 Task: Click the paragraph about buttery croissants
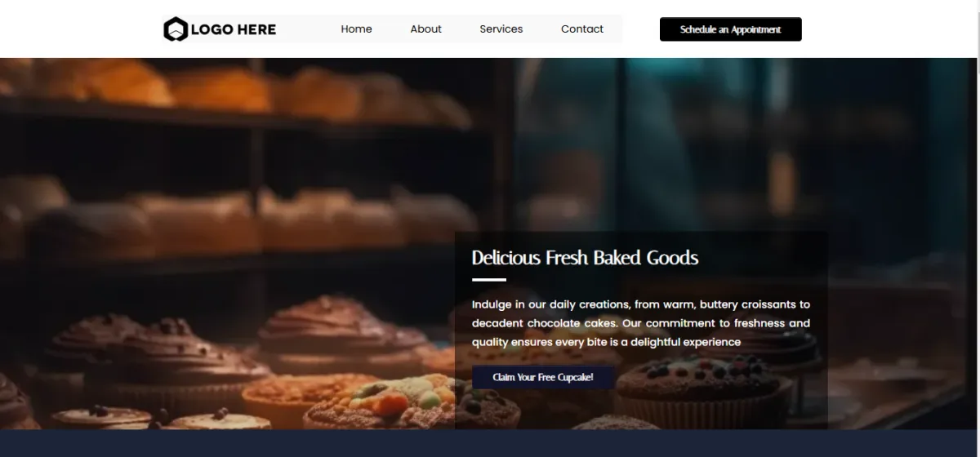(641, 323)
